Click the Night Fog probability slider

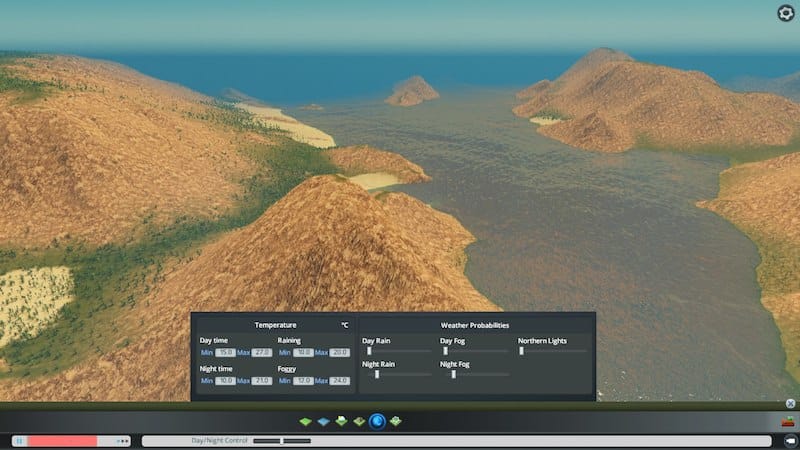point(453,374)
